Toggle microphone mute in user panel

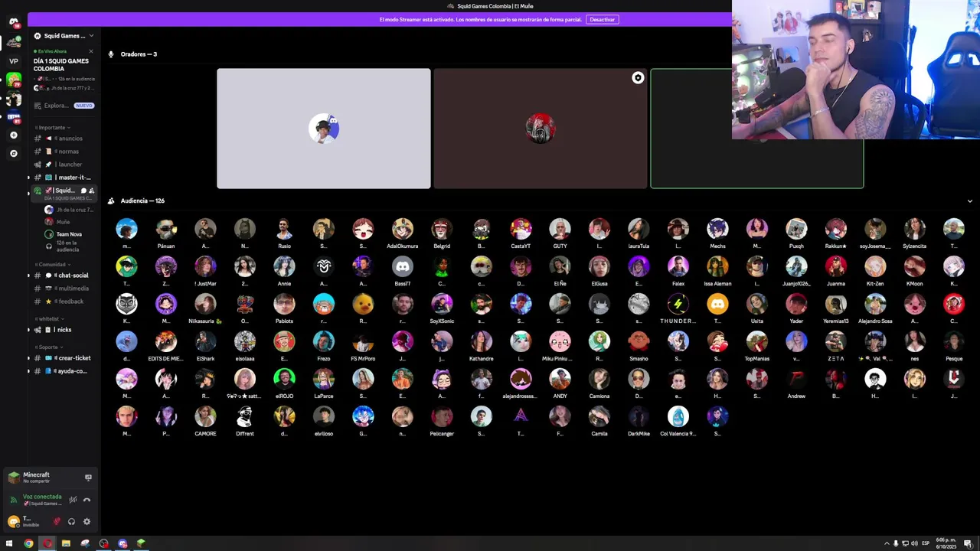click(x=57, y=522)
